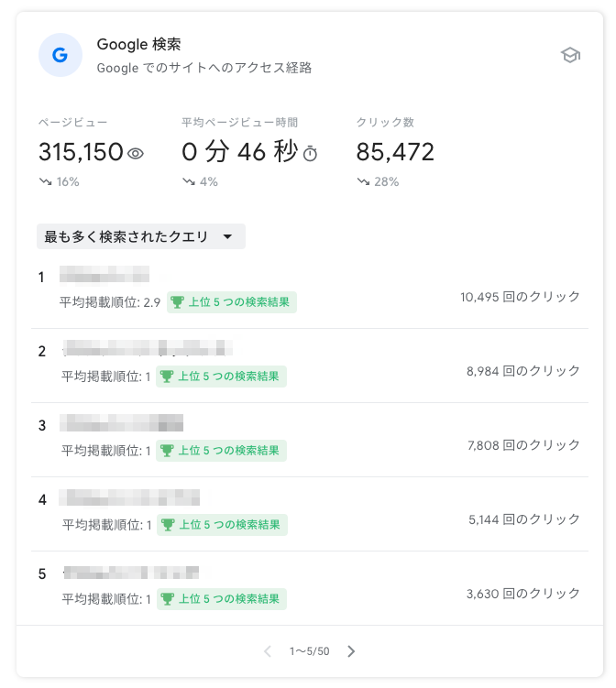Go to the previous page of queries
616x688 pixels.
(268, 651)
